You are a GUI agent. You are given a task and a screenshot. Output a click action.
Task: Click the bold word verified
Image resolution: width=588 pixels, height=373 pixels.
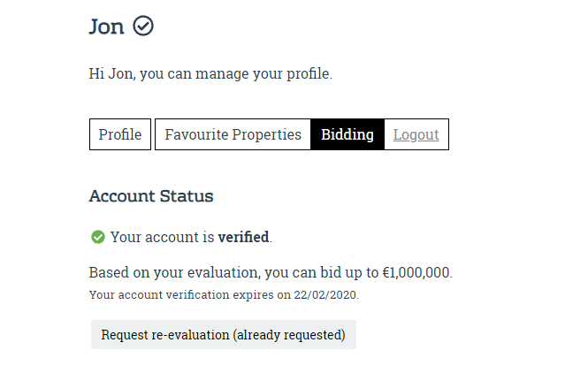[x=243, y=237]
